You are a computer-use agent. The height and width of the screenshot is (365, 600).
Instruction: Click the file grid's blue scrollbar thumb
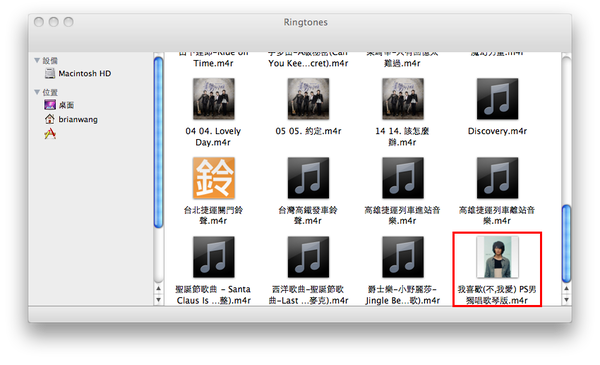(x=566, y=244)
